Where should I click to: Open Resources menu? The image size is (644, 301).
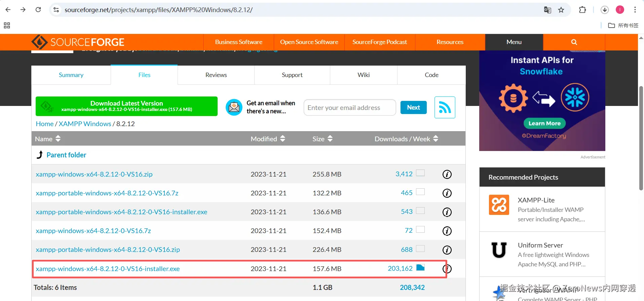click(450, 42)
